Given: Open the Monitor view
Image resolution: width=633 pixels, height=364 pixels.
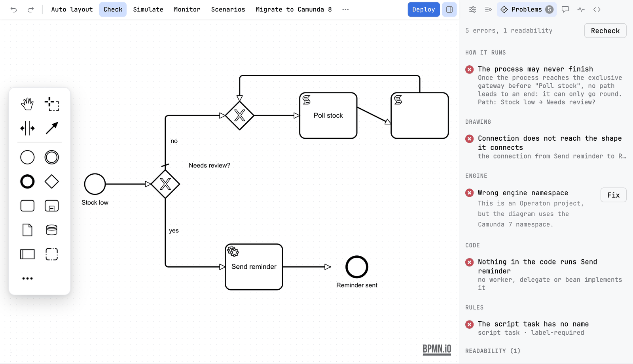Looking at the screenshot, I should pos(187,9).
